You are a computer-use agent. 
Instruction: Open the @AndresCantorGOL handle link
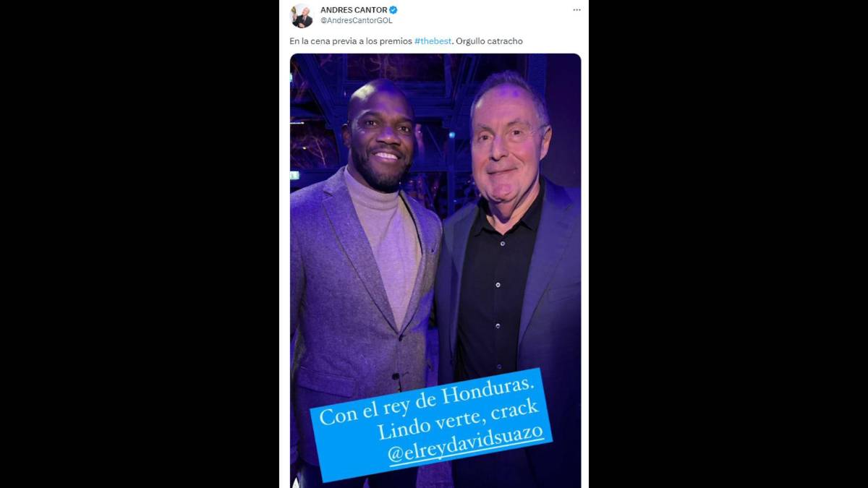click(357, 21)
